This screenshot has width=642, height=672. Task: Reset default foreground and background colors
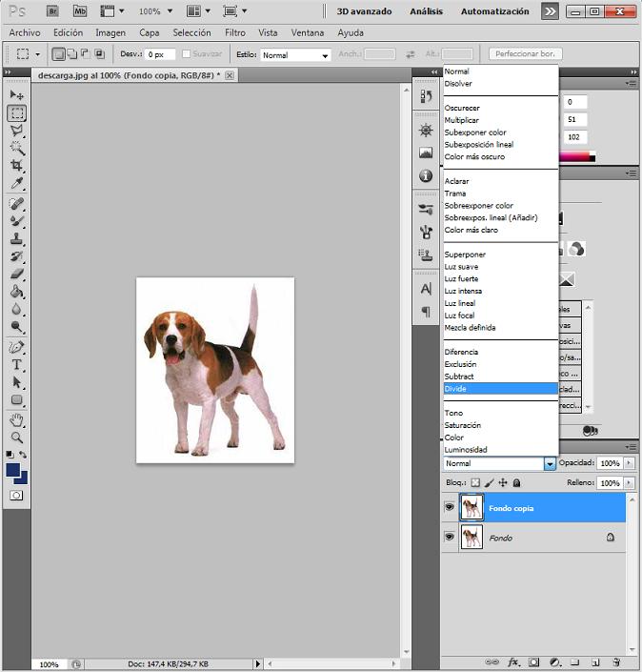tap(10, 455)
